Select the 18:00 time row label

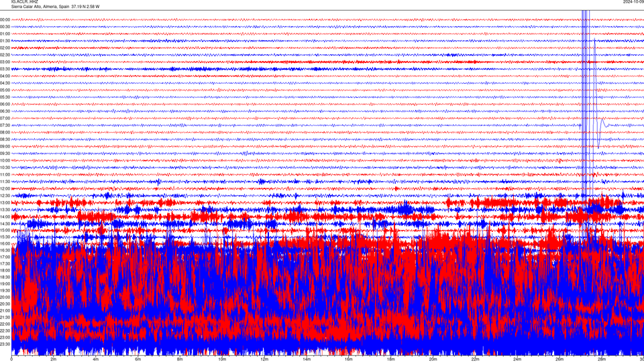pyautogui.click(x=5, y=270)
